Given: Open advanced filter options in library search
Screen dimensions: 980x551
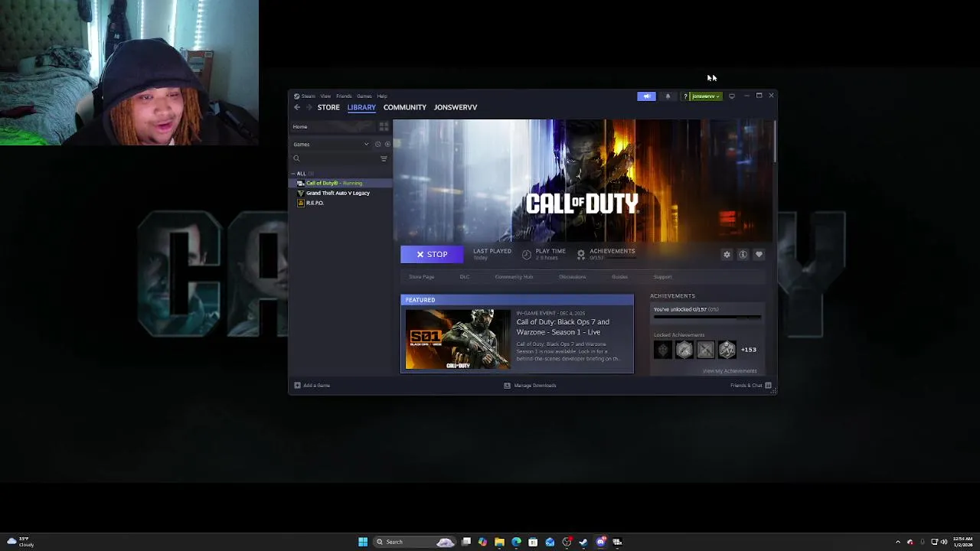Looking at the screenshot, I should pyautogui.click(x=384, y=158).
